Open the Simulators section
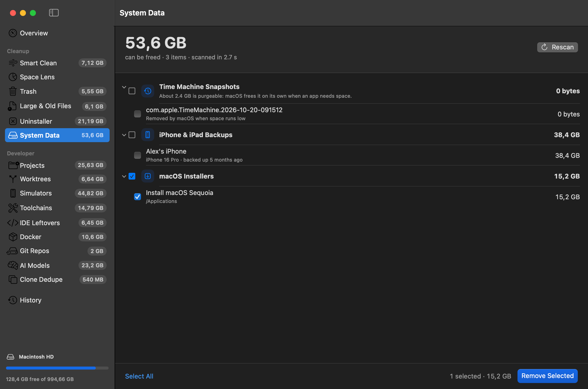Viewport: 588px width, 389px height. coord(57,193)
